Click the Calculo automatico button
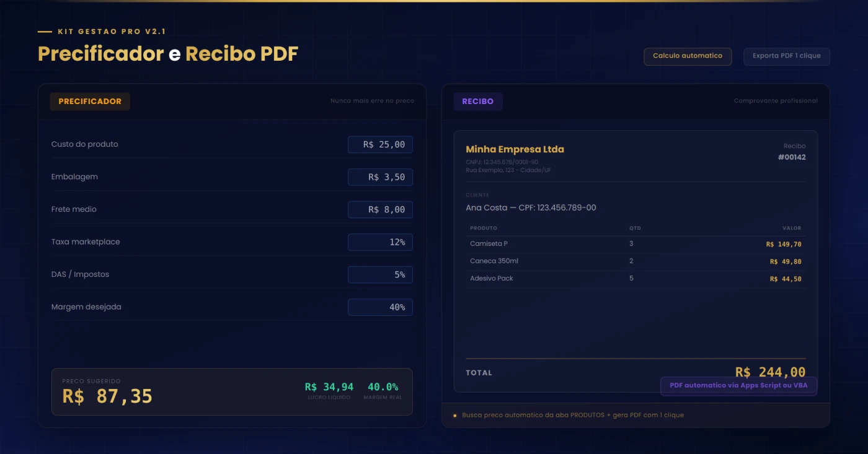 tap(688, 56)
